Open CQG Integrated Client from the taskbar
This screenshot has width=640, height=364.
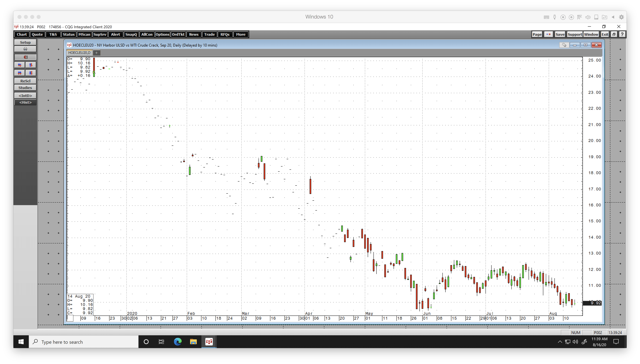coord(209,342)
